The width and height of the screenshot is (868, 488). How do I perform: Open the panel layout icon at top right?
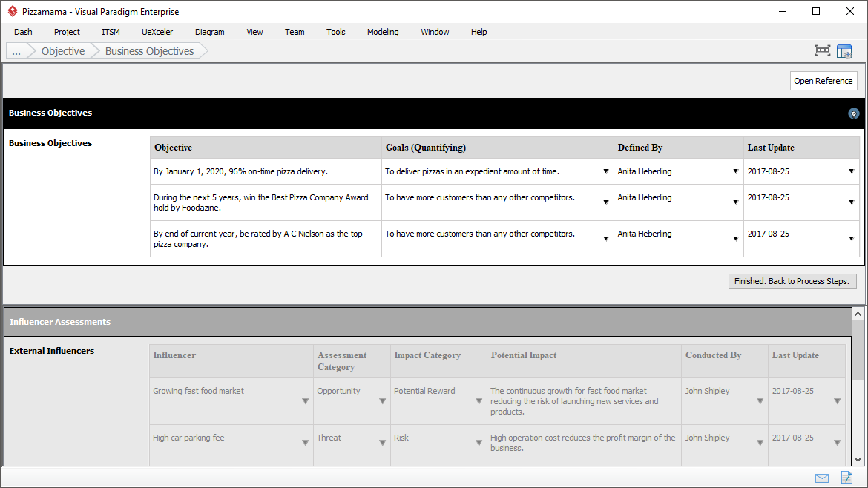click(844, 51)
